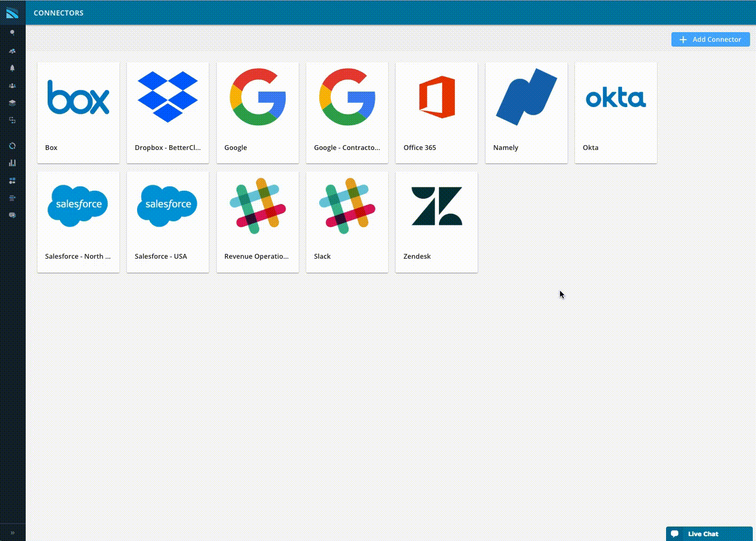Open search from the sidebar magnifier icon
The image size is (756, 541).
12,33
